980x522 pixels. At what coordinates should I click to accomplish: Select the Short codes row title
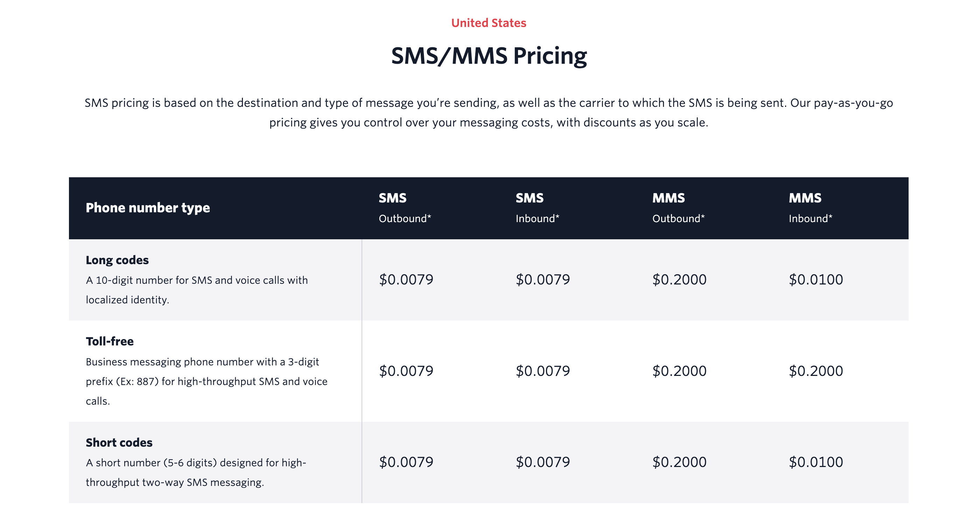point(119,442)
